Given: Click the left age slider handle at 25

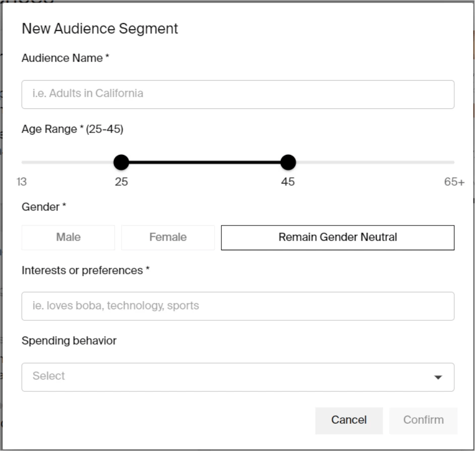Looking at the screenshot, I should 121,162.
